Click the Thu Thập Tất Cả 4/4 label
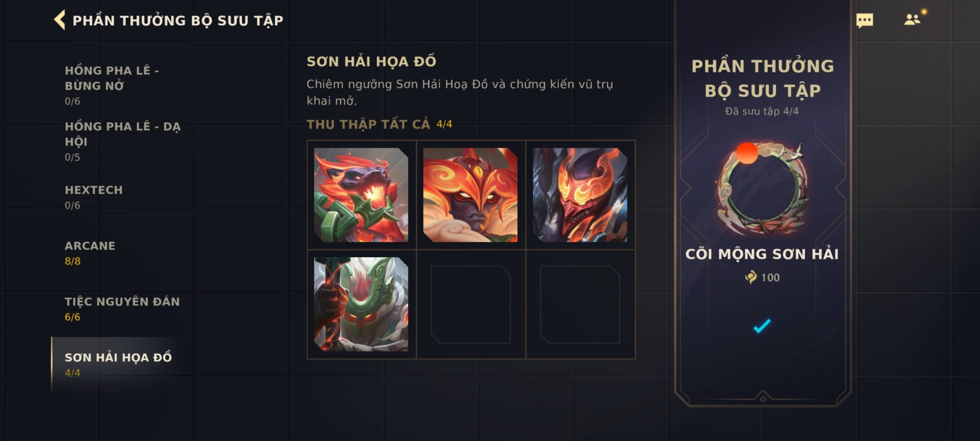 coord(379,124)
